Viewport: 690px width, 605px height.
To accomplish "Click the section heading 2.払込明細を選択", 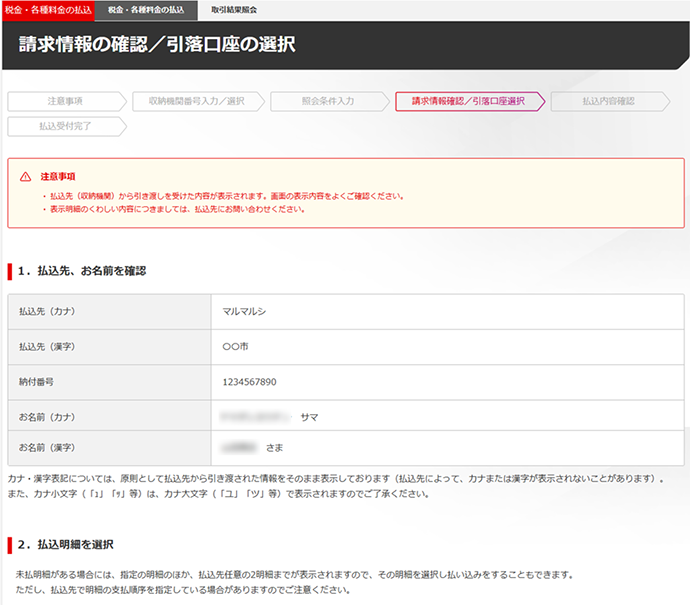I will pyautogui.click(x=70, y=545).
